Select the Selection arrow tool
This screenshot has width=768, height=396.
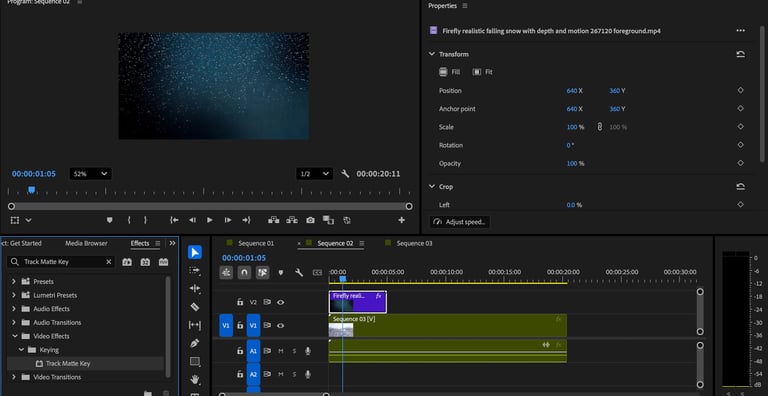tap(195, 252)
